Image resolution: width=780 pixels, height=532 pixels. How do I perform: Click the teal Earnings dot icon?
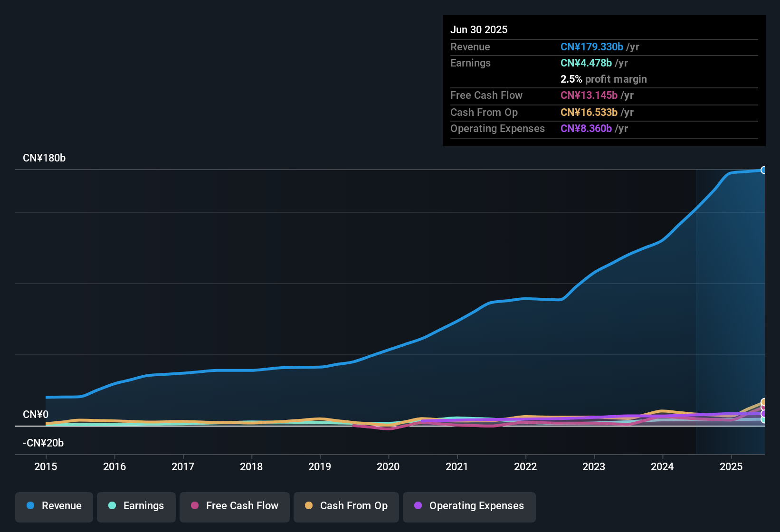(112, 506)
